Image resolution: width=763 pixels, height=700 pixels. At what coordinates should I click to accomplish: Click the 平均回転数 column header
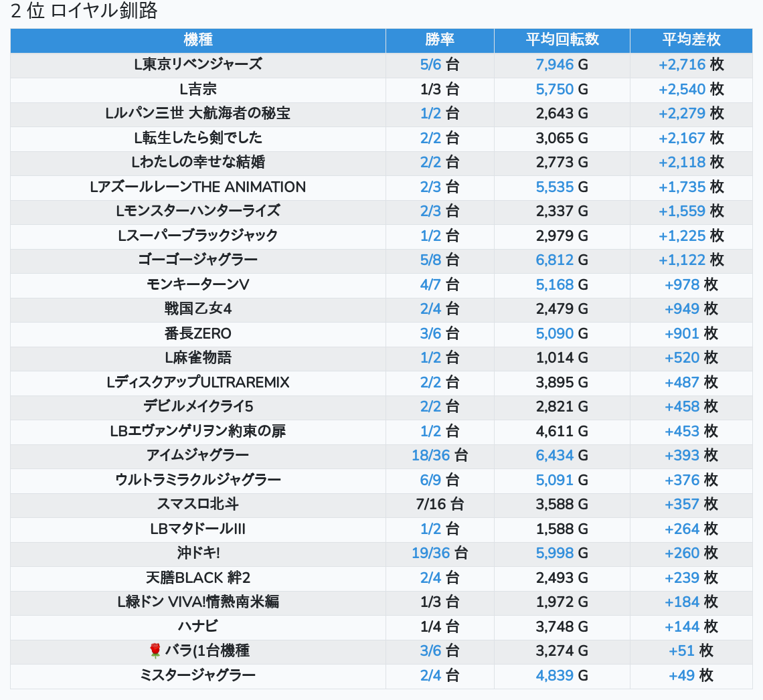562,40
